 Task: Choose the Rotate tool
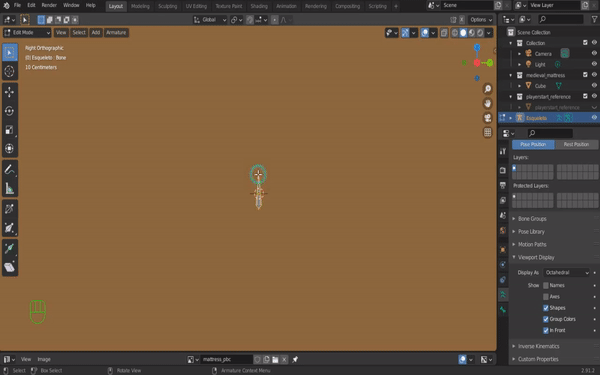pos(10,111)
